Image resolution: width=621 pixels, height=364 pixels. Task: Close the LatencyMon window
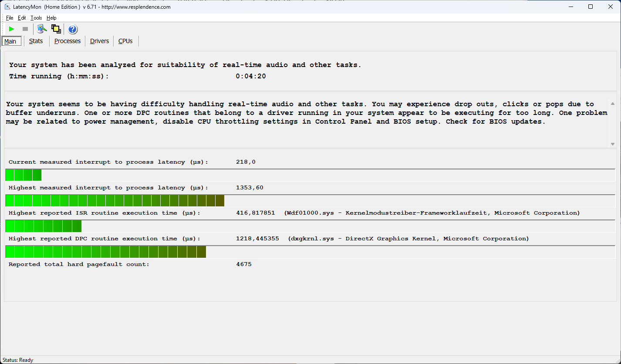[611, 7]
